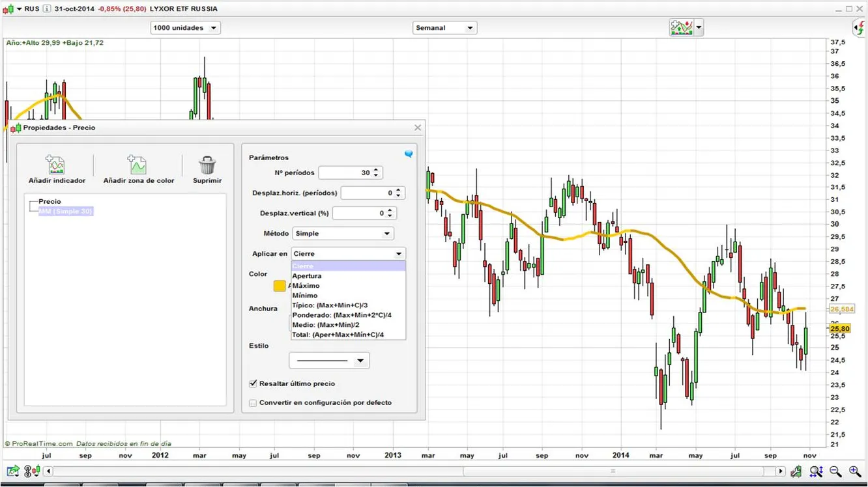Click the blue help bubble in Parámetros
This screenshot has height=487, width=868.
[409, 154]
